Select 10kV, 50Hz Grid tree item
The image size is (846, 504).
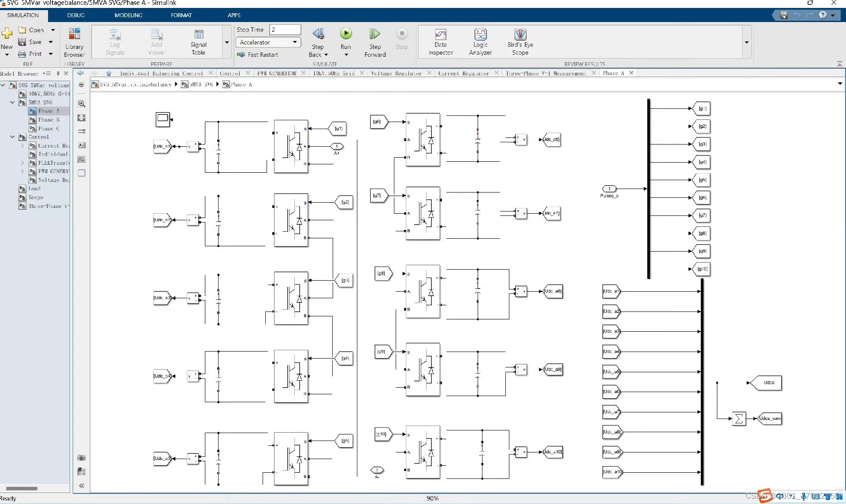[x=49, y=94]
